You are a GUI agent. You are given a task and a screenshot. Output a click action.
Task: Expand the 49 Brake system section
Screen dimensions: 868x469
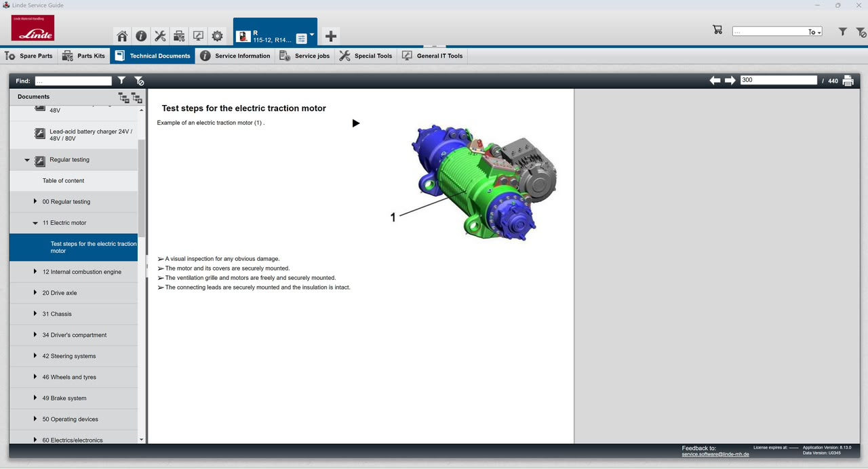35,398
